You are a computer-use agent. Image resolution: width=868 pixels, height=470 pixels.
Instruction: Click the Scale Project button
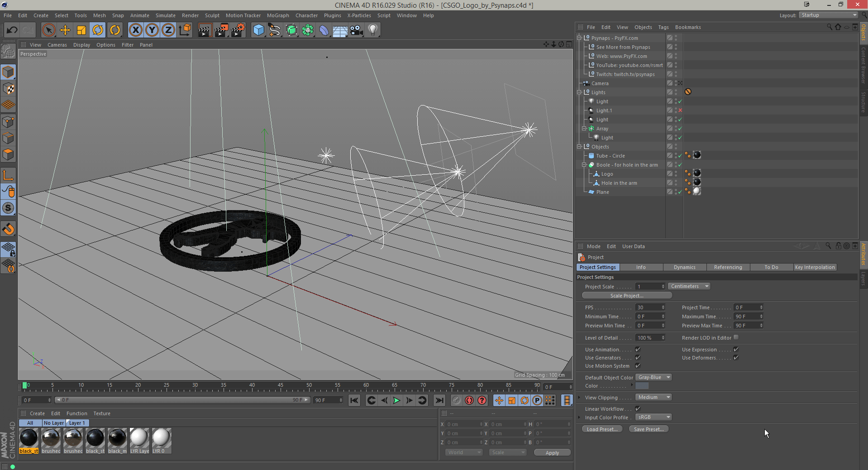pyautogui.click(x=627, y=296)
